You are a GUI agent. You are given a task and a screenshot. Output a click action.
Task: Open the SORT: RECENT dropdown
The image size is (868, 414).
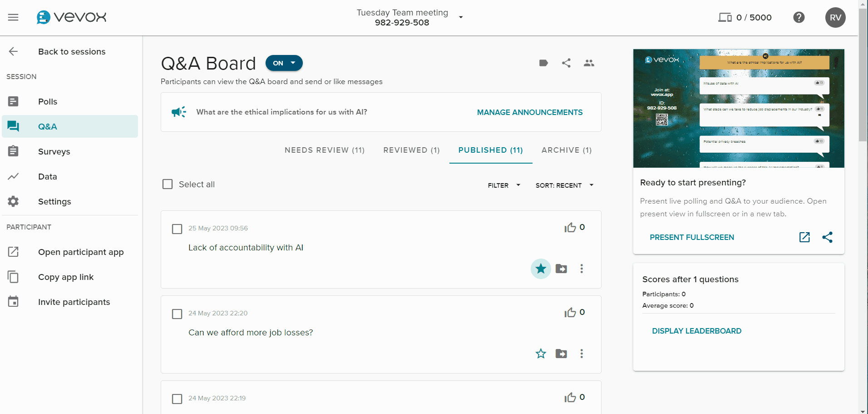click(564, 185)
